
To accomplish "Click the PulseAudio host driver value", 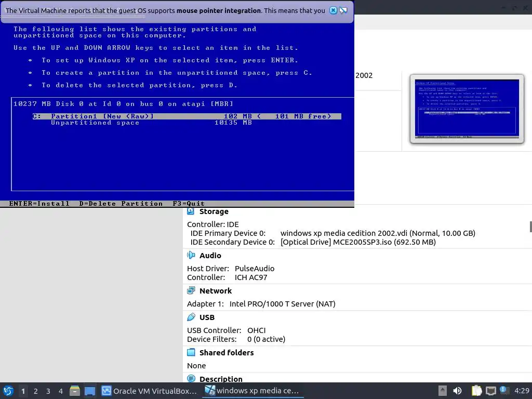I will click(x=255, y=269).
